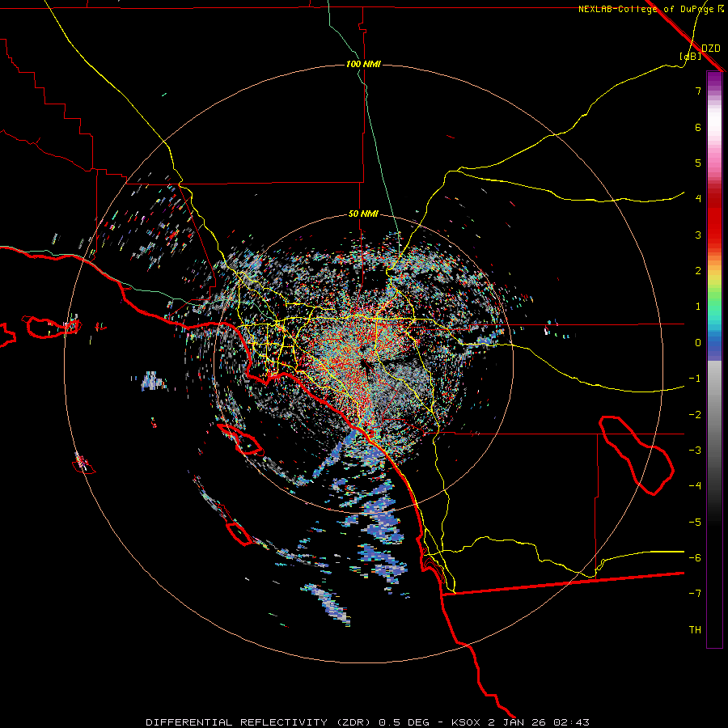Click the Salton Sea outline on the map

tap(636, 455)
